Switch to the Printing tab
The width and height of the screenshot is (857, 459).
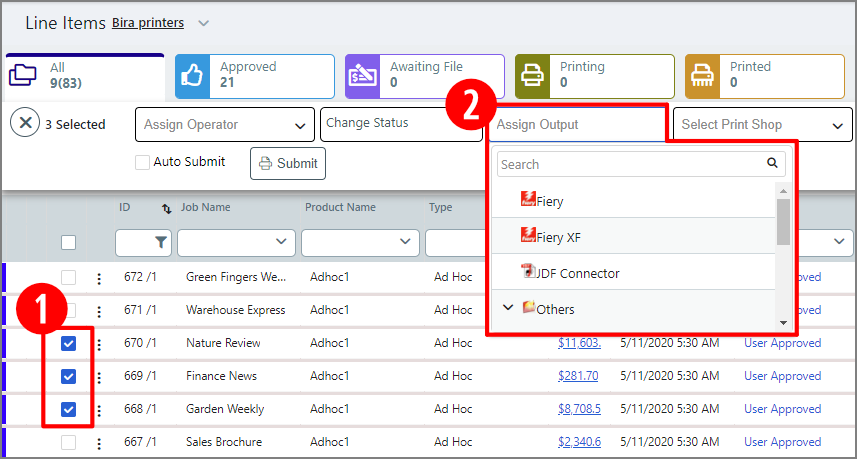[x=594, y=76]
